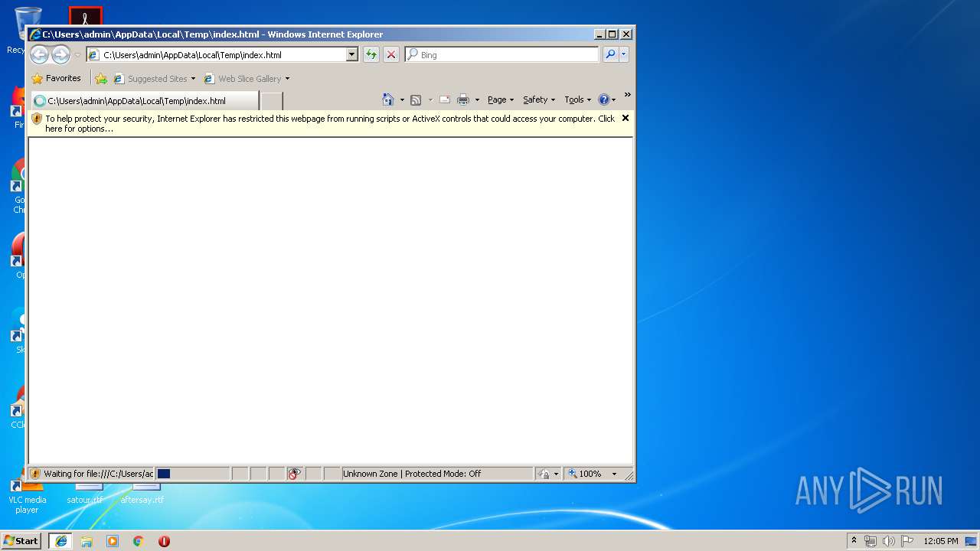
Task: Click the privacy report blocked eye icon
Action: tap(294, 474)
